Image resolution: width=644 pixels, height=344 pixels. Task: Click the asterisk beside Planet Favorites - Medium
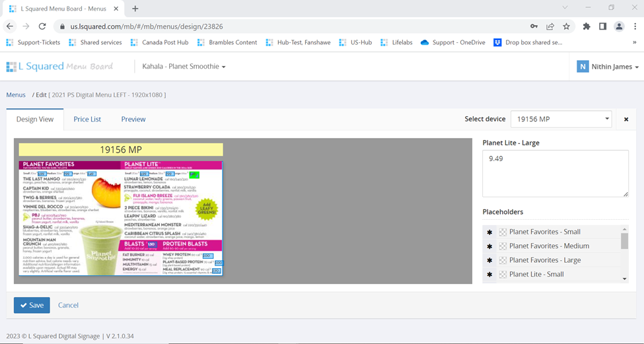point(489,246)
